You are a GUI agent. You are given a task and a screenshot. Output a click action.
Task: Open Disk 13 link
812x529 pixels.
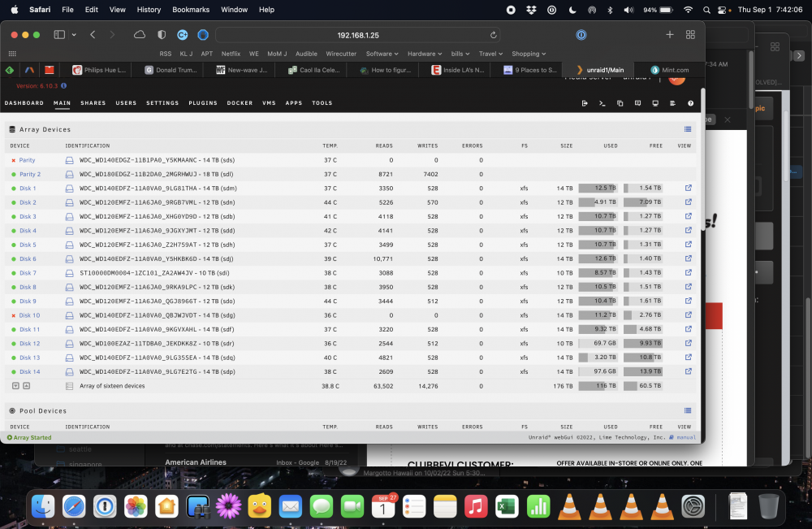tap(29, 358)
